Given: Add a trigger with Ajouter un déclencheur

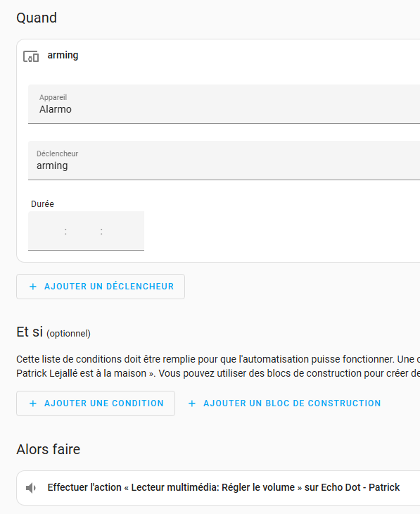Looking at the screenshot, I should pyautogui.click(x=101, y=287).
